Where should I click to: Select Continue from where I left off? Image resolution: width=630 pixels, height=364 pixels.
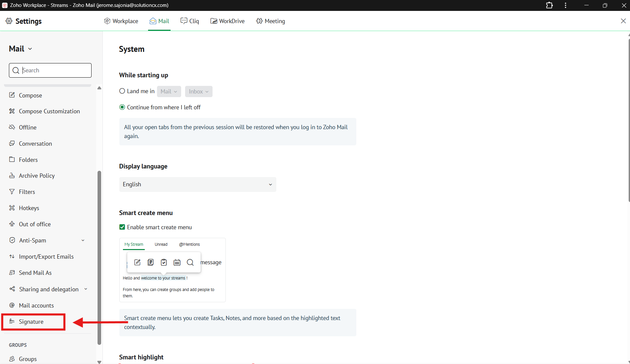point(122,107)
